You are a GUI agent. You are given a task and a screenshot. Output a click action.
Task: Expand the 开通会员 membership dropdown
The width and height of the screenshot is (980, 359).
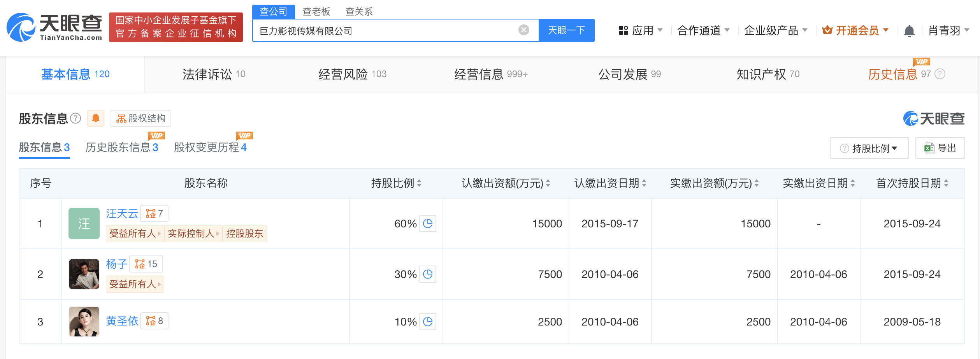click(855, 30)
